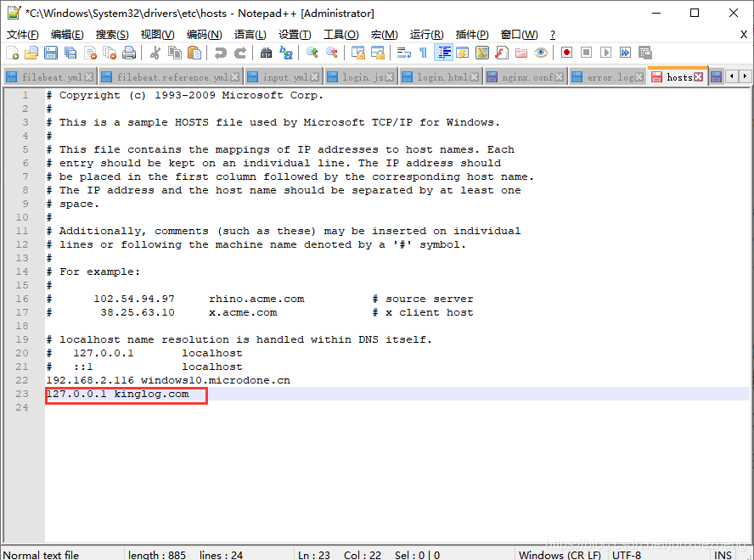
Task: Toggle file monitoring eye icon
Action: coord(541,53)
